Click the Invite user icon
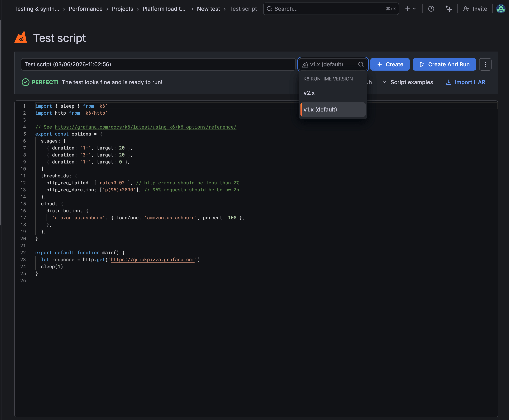This screenshot has width=509, height=420. 466,9
